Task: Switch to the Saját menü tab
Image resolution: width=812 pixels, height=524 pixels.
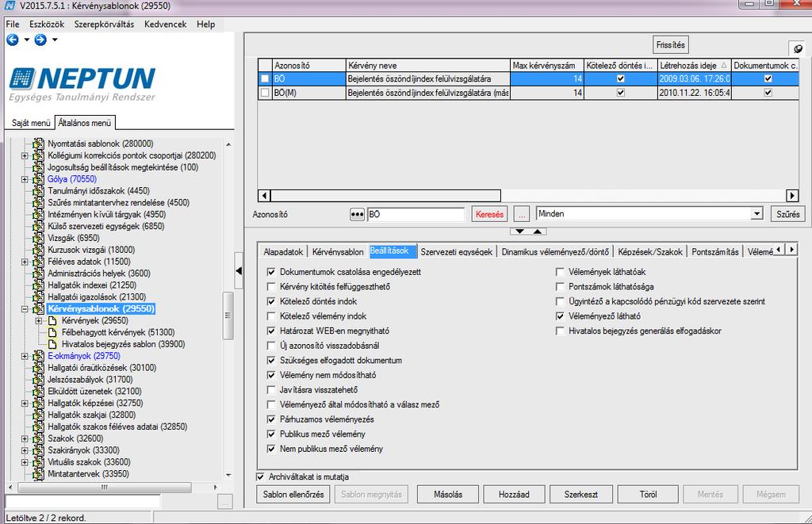Action: pos(31,123)
